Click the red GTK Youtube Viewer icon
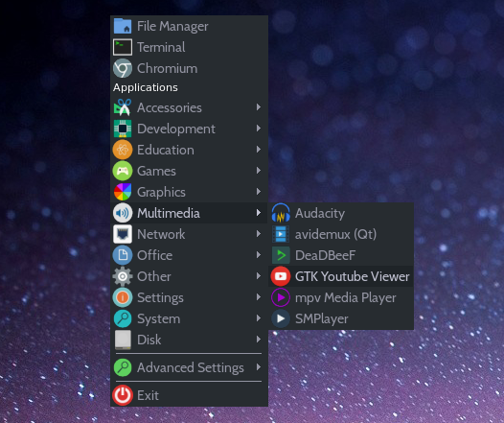Viewport: 504px width, 423px height. pos(281,276)
